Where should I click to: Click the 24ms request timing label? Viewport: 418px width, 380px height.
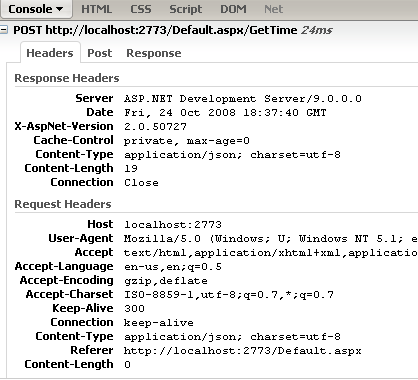pyautogui.click(x=317, y=30)
